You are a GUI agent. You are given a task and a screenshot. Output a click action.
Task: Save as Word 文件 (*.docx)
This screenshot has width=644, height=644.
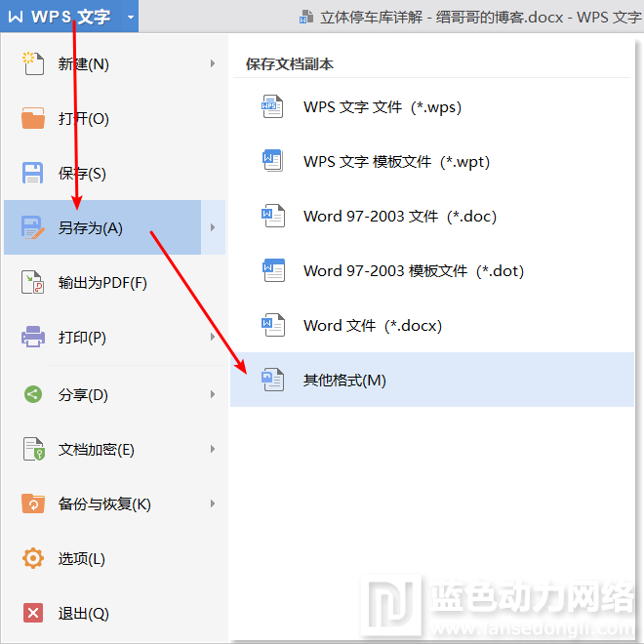(372, 326)
